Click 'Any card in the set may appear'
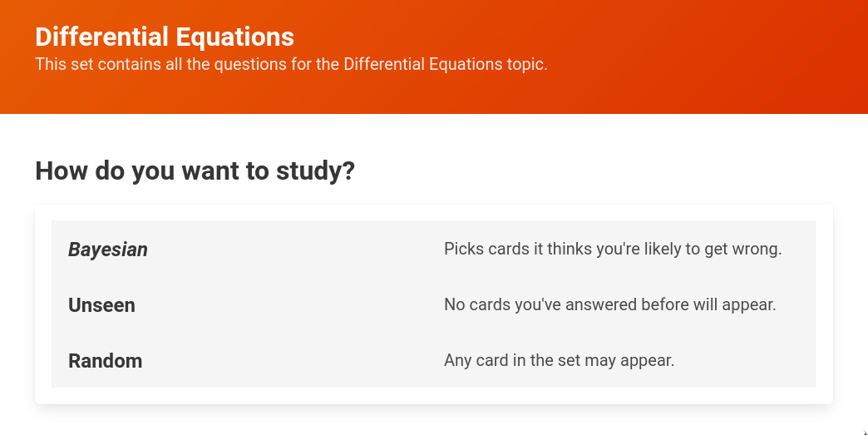868x435 pixels. tap(559, 360)
